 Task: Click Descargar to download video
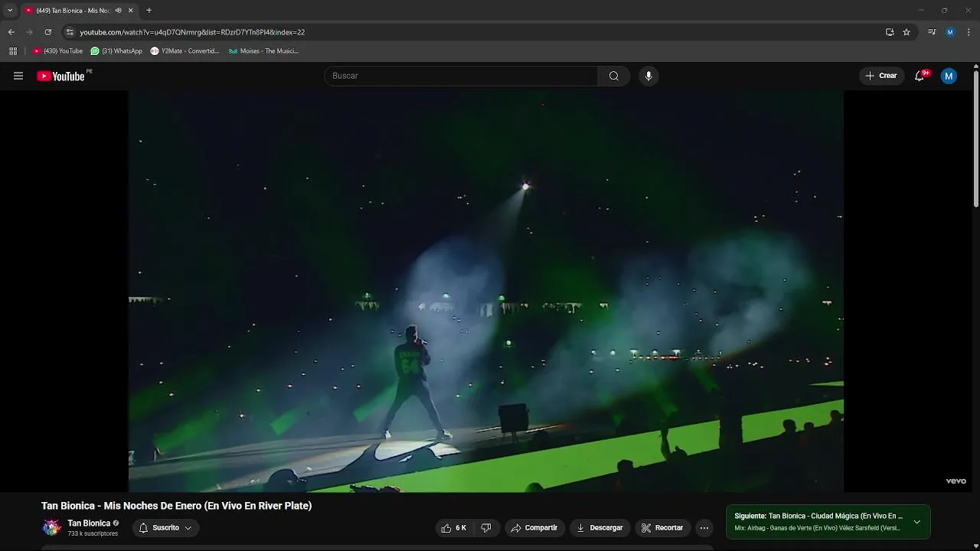coord(599,528)
